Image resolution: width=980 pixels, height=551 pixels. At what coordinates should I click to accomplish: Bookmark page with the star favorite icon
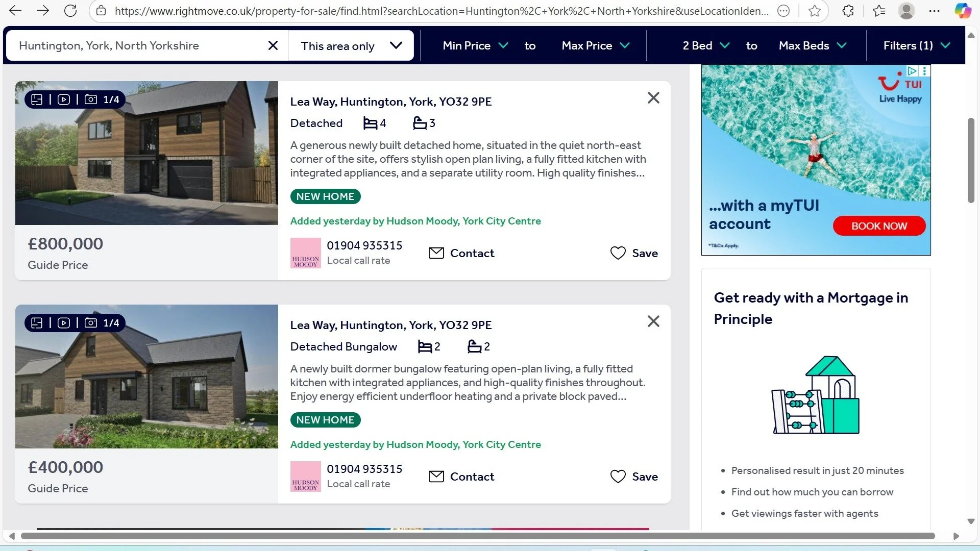[x=815, y=11]
